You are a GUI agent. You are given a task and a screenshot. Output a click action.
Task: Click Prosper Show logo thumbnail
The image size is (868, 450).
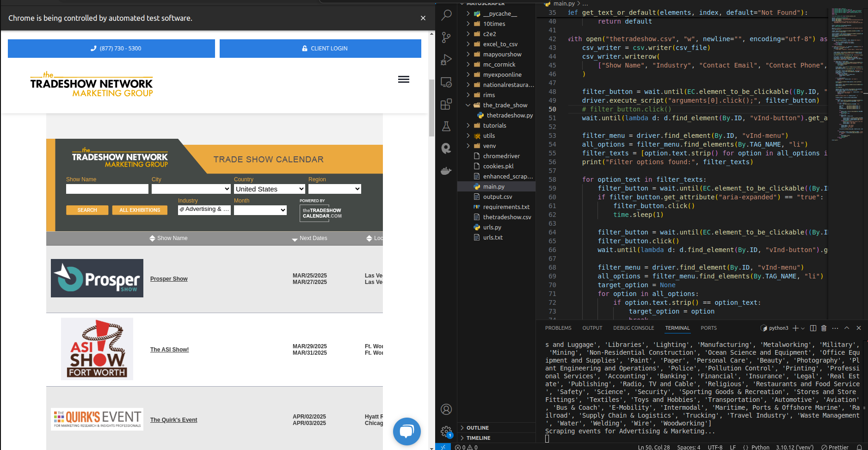(x=97, y=278)
